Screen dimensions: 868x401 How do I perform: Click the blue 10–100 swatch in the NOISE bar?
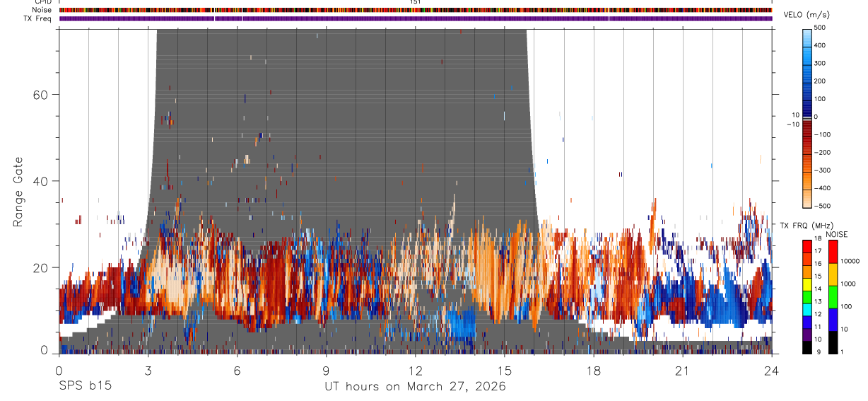[833, 320]
